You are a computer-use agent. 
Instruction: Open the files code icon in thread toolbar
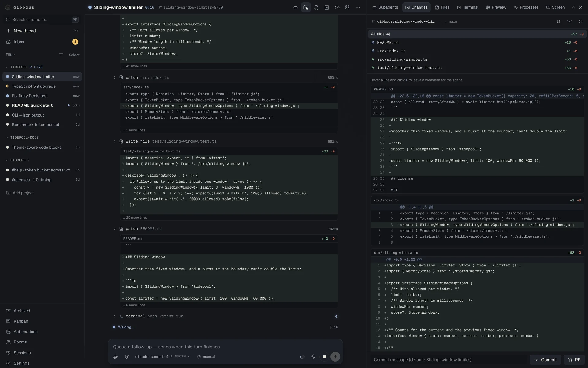[x=316, y=7]
